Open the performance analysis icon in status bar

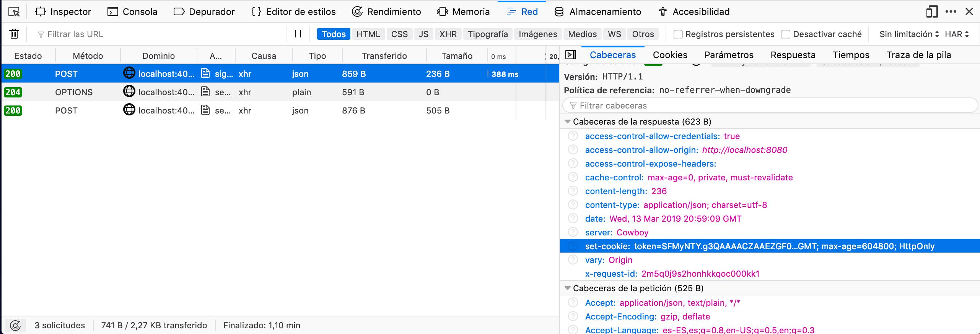coord(15,326)
